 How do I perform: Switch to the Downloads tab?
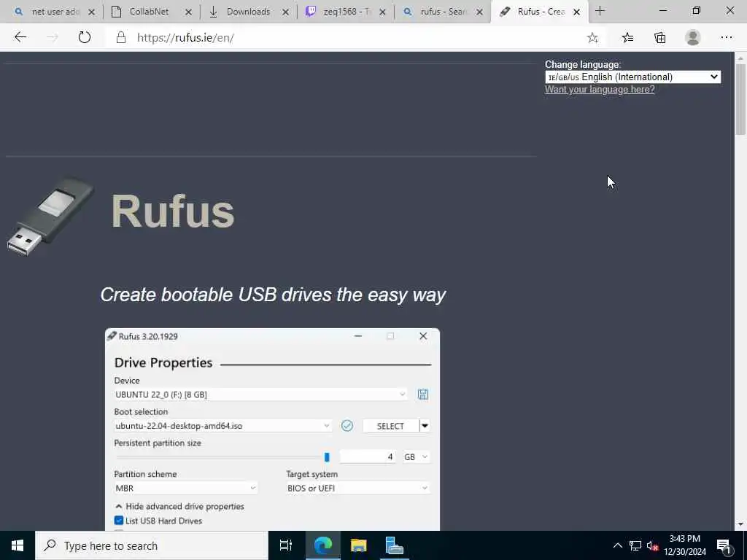(x=248, y=12)
